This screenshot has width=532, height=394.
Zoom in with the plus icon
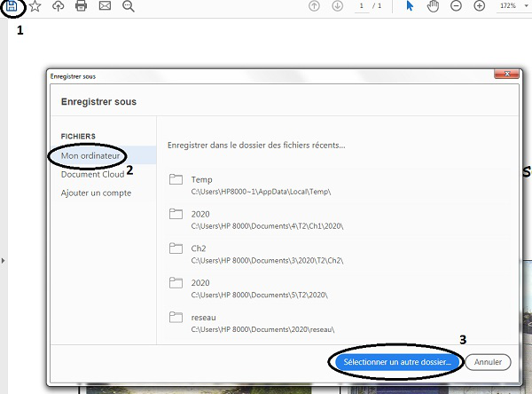(x=479, y=6)
